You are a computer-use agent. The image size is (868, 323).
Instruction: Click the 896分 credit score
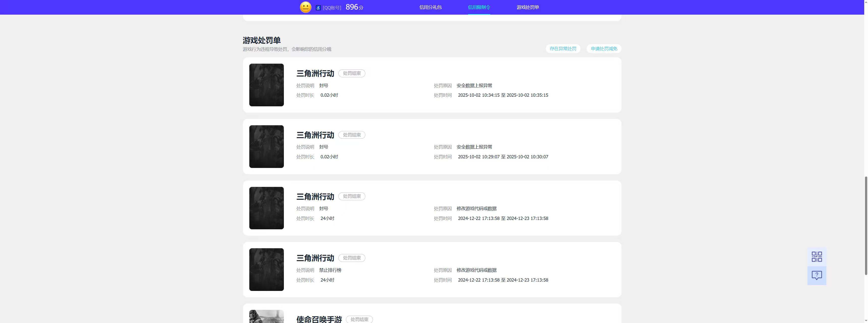[x=354, y=7]
